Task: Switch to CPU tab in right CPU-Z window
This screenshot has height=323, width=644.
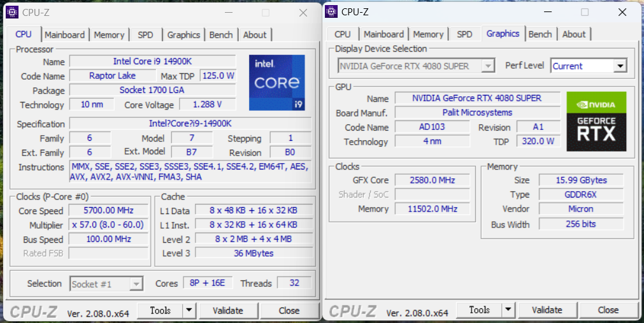Action: 343,34
